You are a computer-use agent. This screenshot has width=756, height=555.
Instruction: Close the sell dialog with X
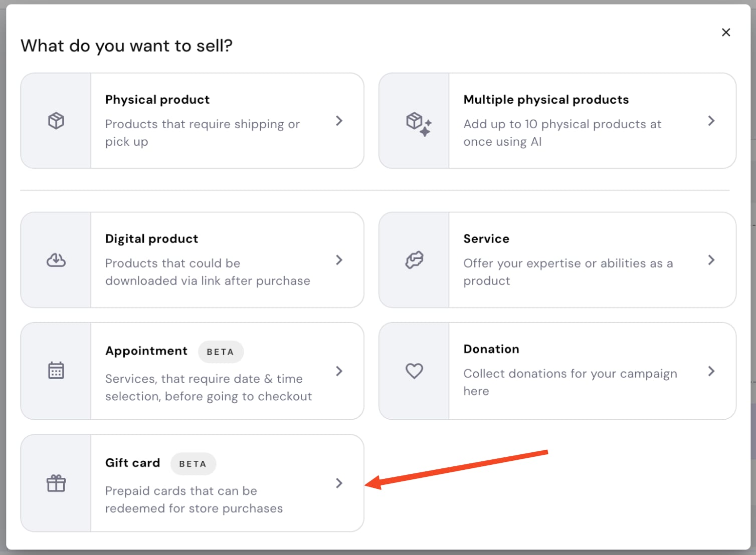725,33
